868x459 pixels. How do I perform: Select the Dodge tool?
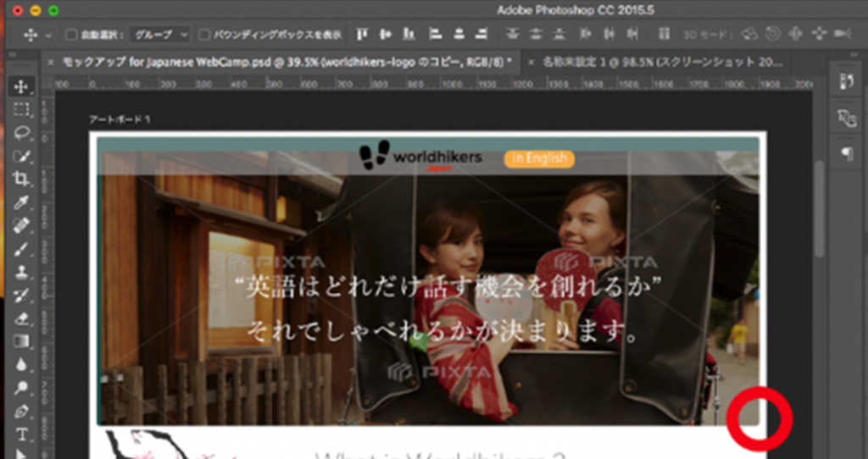tap(21, 388)
